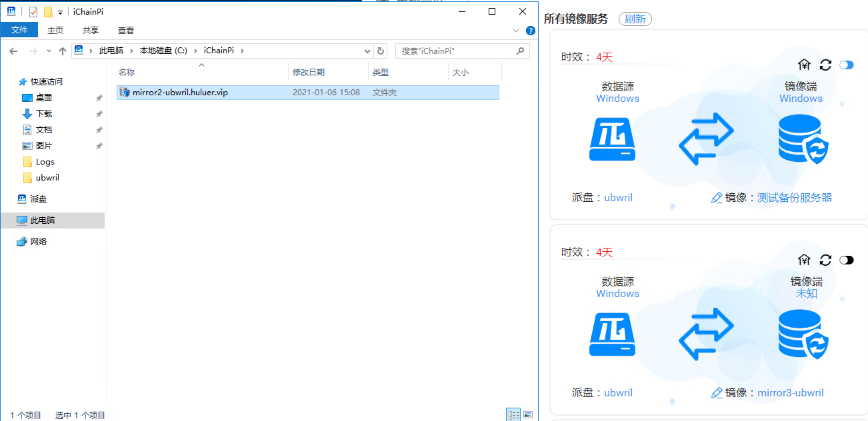Open the billing house icon on first service card
The height and width of the screenshot is (421, 868).
805,65
